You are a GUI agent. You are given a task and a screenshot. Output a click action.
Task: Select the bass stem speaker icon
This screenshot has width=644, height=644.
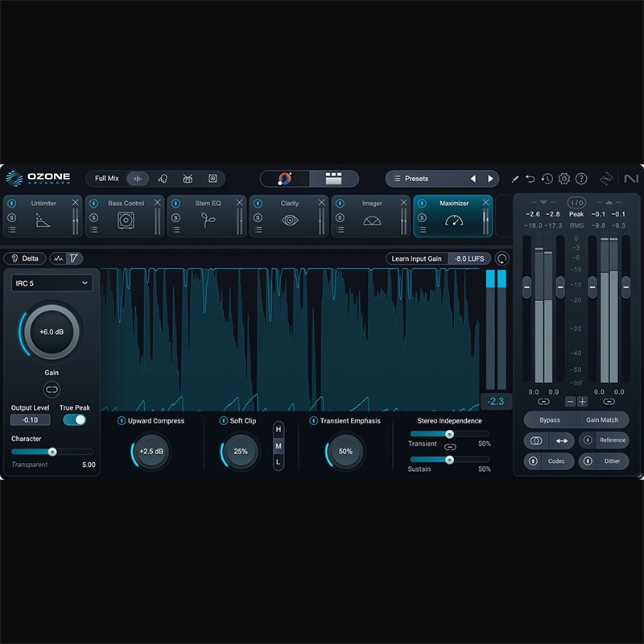[213, 179]
